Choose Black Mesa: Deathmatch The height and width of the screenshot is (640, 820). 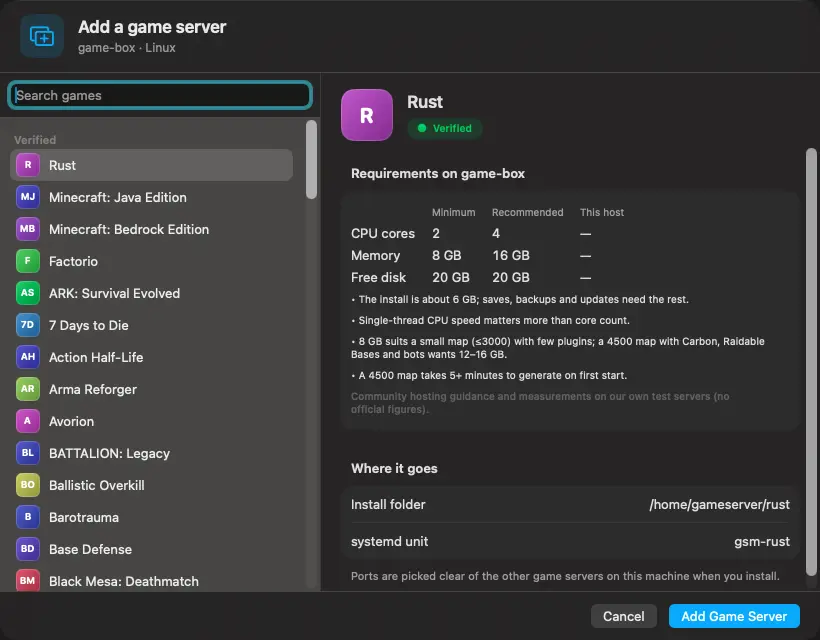click(x=151, y=579)
